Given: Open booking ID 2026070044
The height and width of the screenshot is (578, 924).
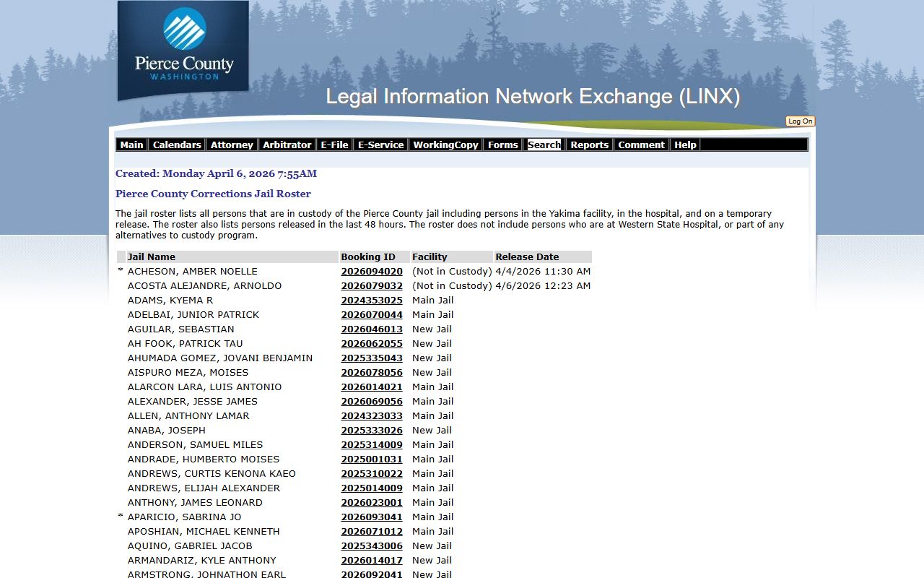Looking at the screenshot, I should point(372,315).
